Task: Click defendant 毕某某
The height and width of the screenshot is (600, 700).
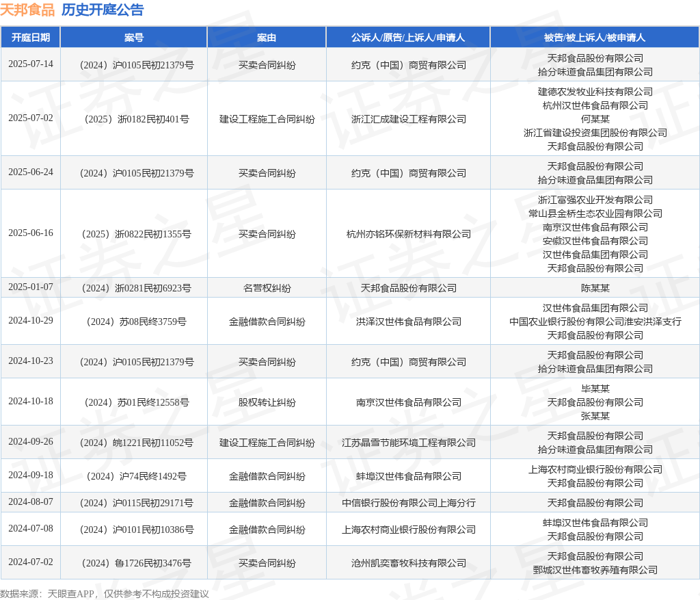Action: pyautogui.click(x=595, y=389)
